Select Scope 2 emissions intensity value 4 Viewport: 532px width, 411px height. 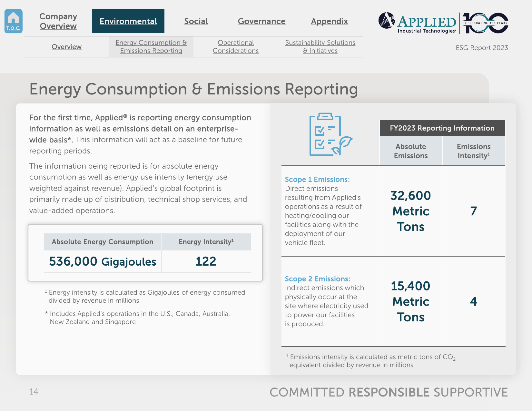pyautogui.click(x=473, y=301)
